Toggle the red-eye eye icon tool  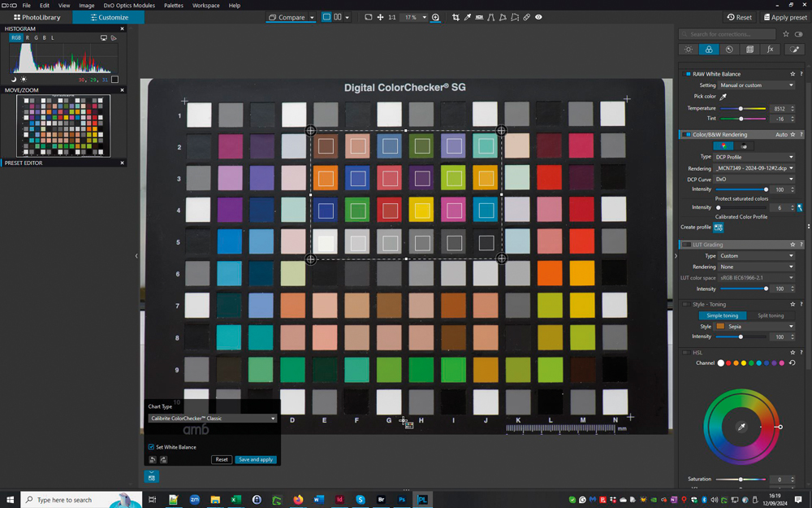tap(538, 17)
